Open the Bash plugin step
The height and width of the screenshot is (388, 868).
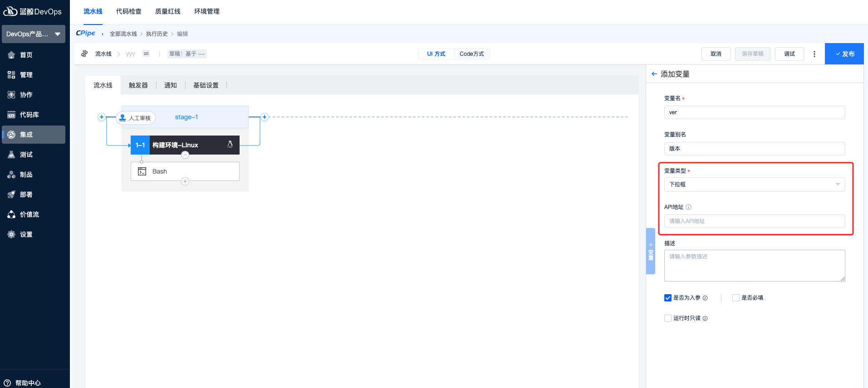(x=185, y=171)
